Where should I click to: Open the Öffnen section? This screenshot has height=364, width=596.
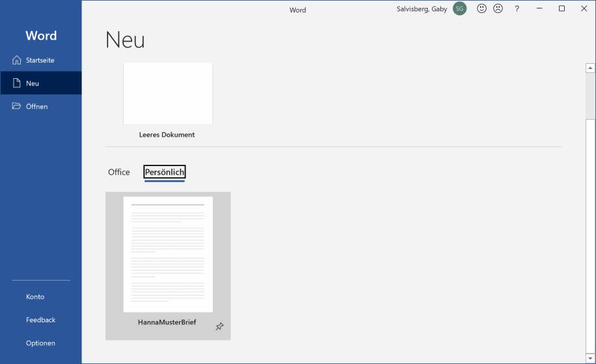pyautogui.click(x=40, y=106)
